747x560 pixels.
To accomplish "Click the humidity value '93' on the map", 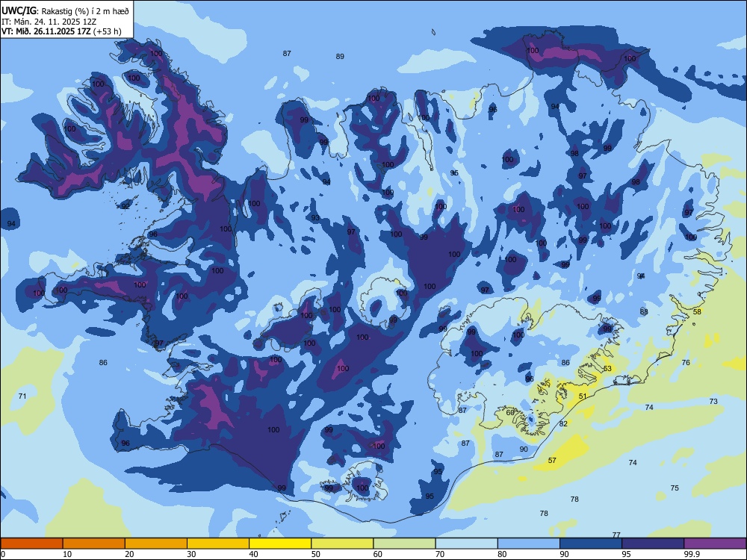I will 315,217.
